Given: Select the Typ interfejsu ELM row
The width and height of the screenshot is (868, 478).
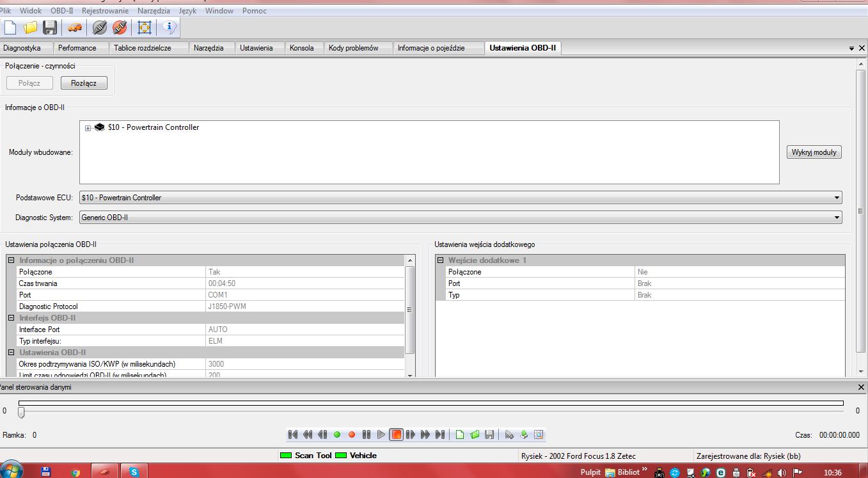Looking at the screenshot, I should click(x=210, y=341).
